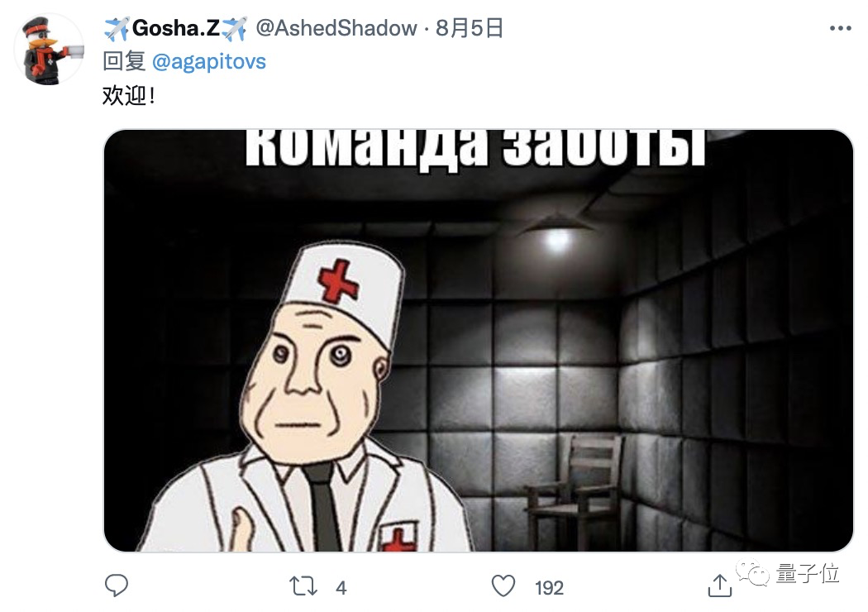Share the tweet with the upload arrow icon
The width and height of the screenshot is (868, 612).
click(x=720, y=586)
